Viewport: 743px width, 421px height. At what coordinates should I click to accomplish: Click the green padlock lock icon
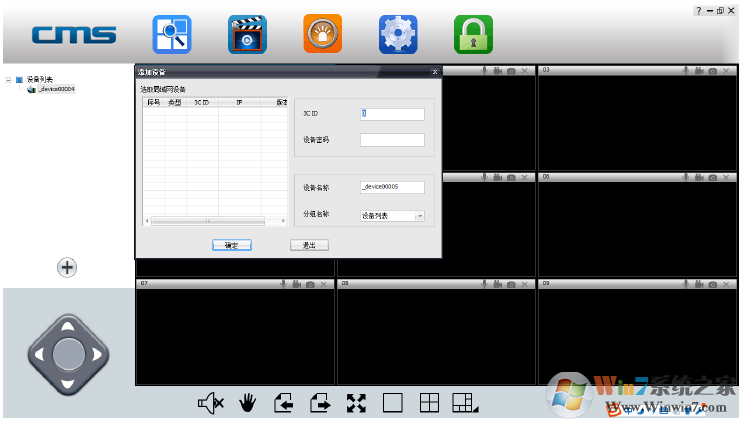[473, 35]
